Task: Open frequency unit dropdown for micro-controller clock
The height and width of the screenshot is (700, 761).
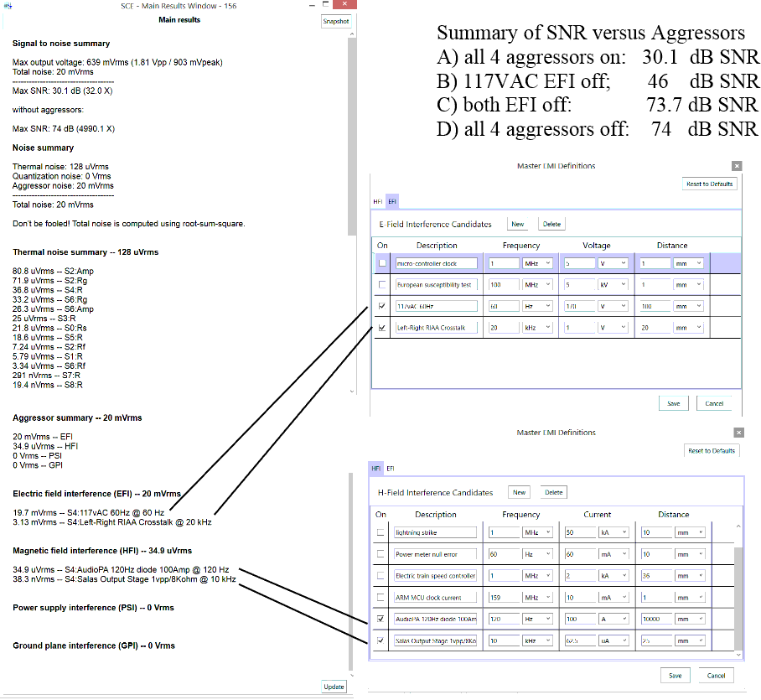Action: 538,263
